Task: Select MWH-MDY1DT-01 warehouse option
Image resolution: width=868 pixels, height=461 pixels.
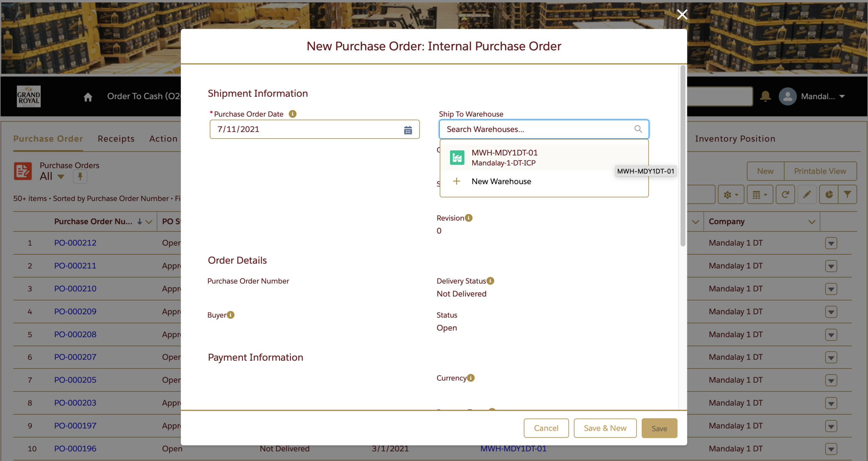Action: pyautogui.click(x=504, y=158)
